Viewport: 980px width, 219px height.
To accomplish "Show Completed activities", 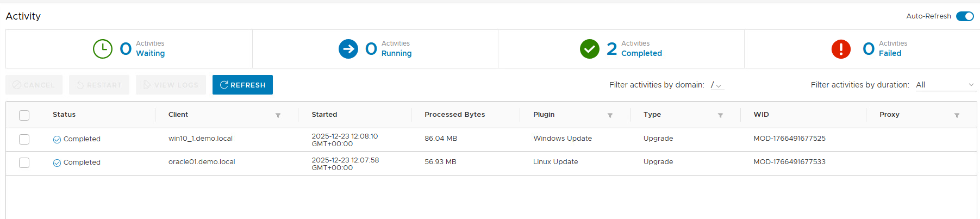I will tap(641, 53).
